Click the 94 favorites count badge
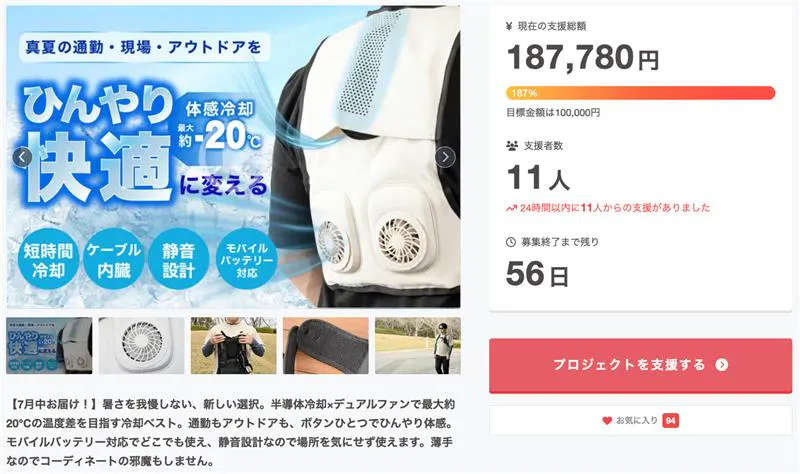The width and height of the screenshot is (800, 474). pos(670,420)
